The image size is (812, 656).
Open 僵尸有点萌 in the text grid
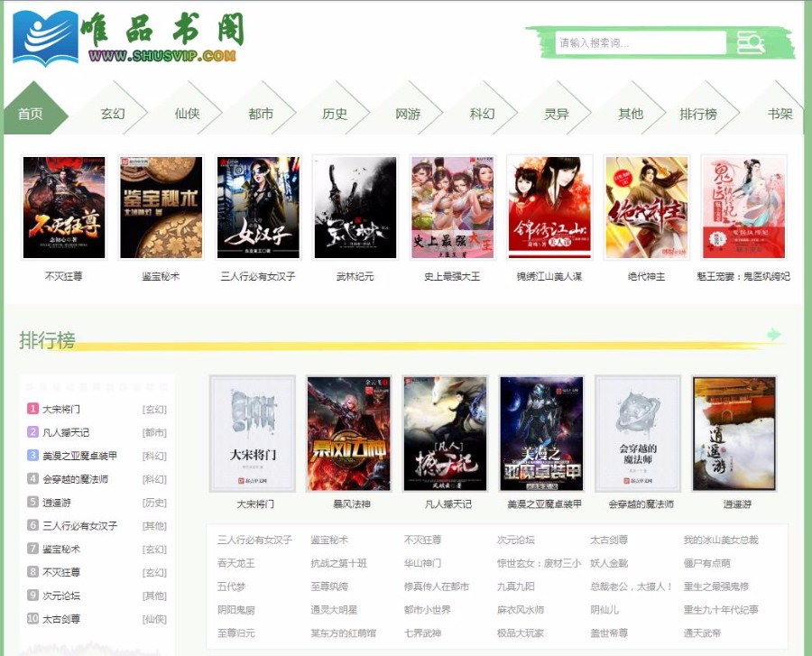click(x=706, y=563)
